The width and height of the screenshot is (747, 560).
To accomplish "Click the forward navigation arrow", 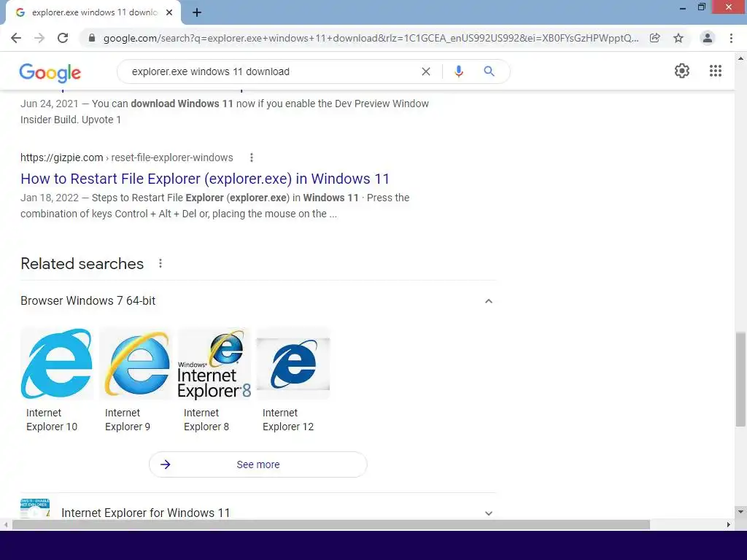I will point(39,38).
